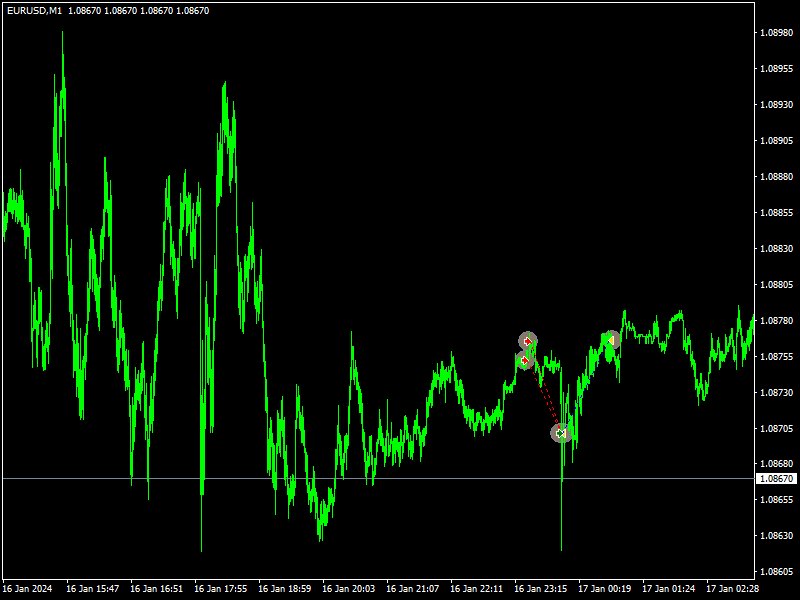Click the 16 Jan 18:59 time label
This screenshot has width=800, height=600.
pos(284,589)
